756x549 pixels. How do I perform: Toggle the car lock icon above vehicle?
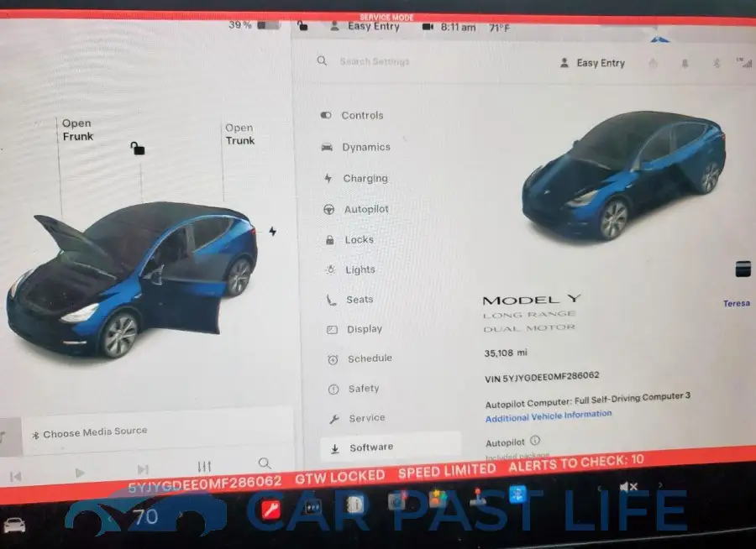click(x=138, y=149)
